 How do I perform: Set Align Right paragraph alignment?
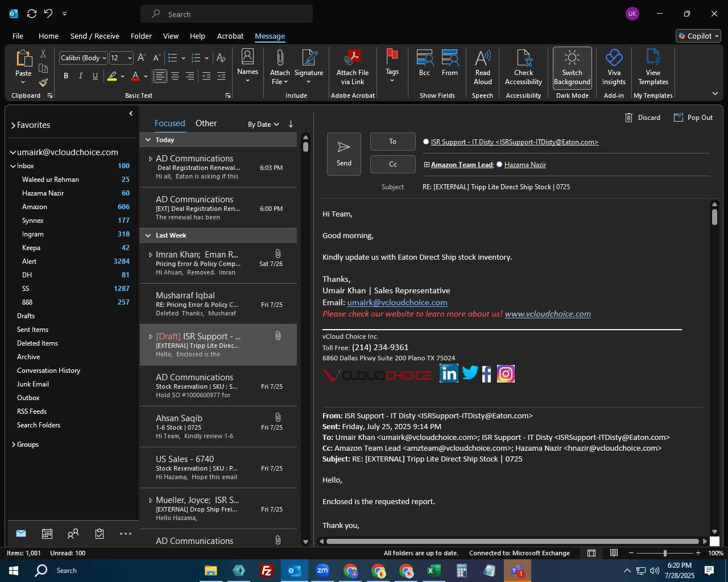click(190, 76)
